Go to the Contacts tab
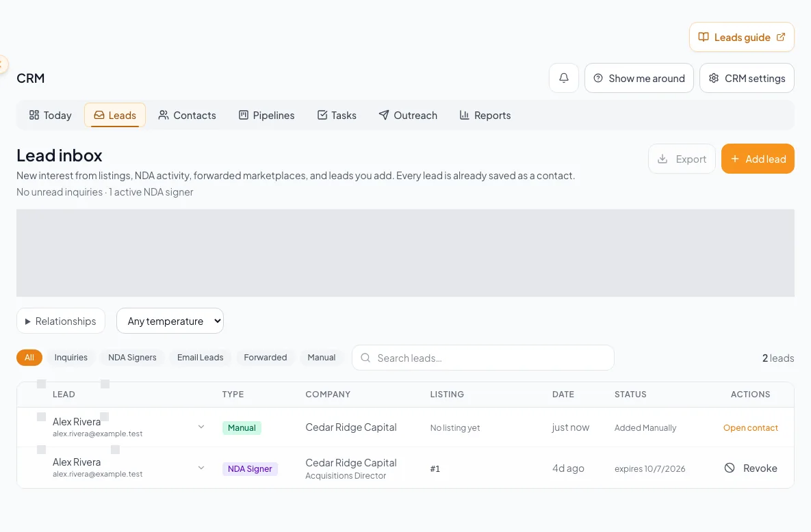Viewport: 811px width, 532px height. point(188,116)
